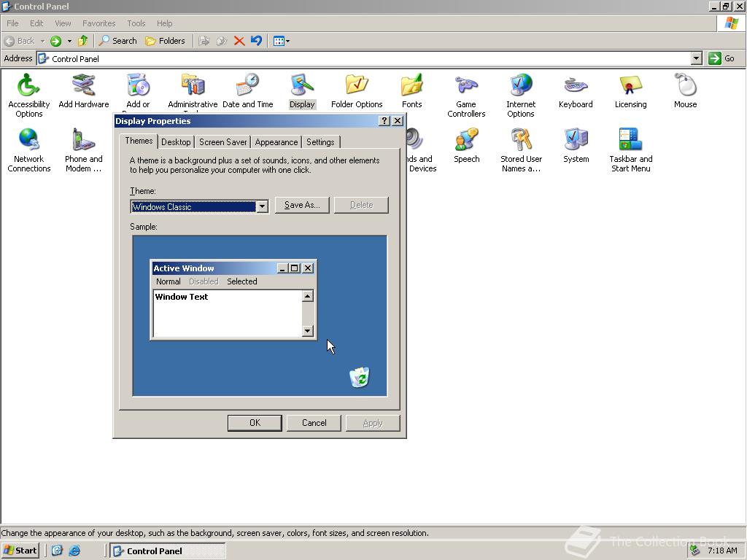Open the Favorites menu
The height and width of the screenshot is (560, 747).
coord(98,23)
